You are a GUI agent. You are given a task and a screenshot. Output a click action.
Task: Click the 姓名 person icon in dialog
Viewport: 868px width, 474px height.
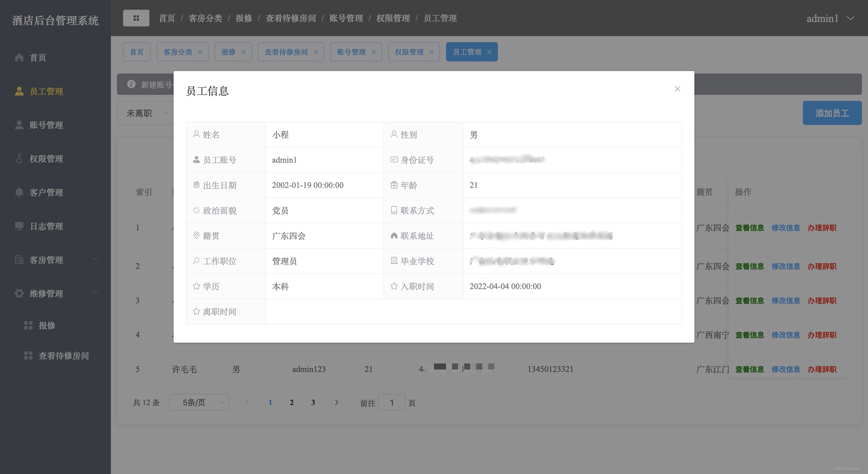pyautogui.click(x=196, y=134)
